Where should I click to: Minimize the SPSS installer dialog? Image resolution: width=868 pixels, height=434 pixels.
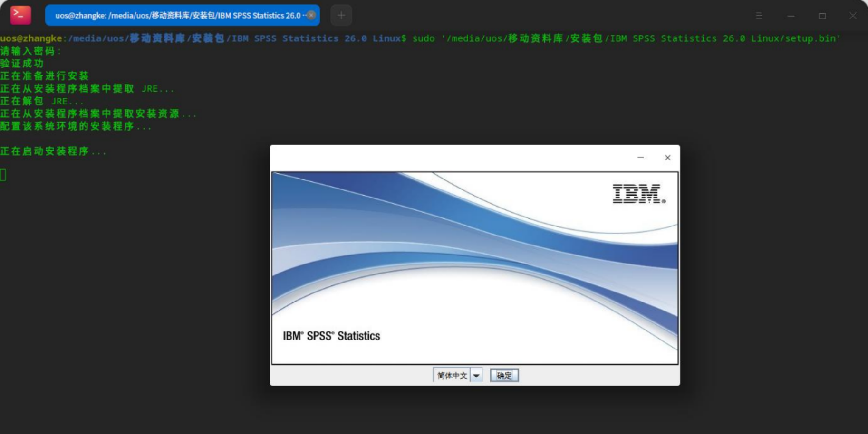point(640,157)
